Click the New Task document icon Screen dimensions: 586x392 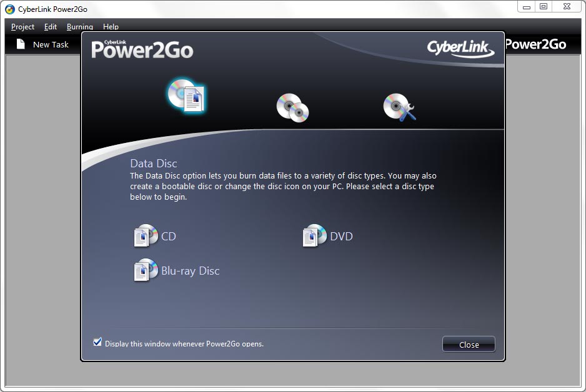(21, 44)
